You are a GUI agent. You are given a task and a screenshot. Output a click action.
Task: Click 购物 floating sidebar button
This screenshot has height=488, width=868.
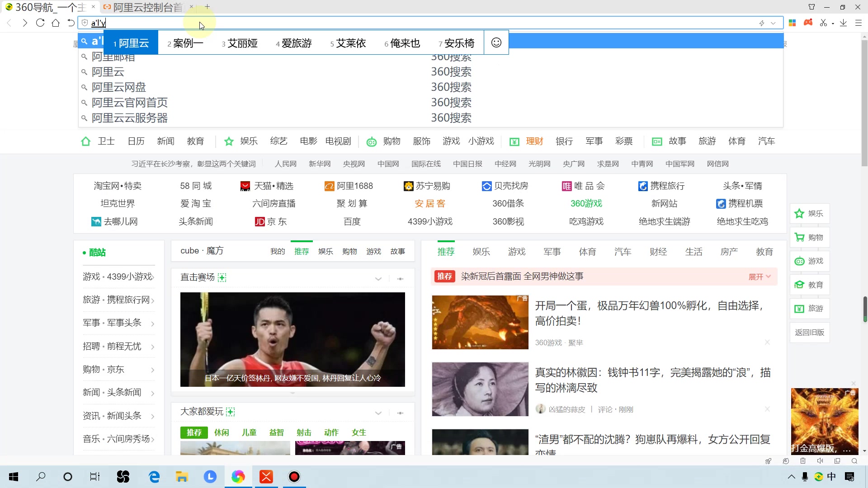tap(810, 237)
